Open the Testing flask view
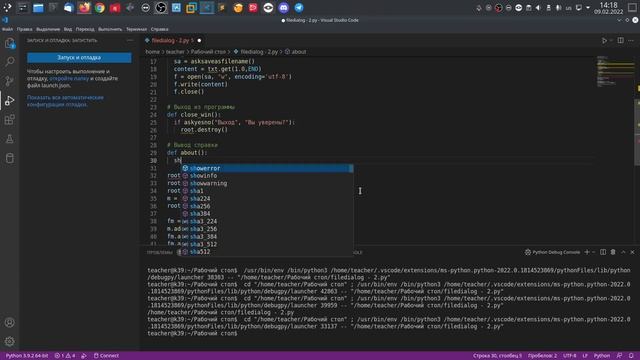The height and width of the screenshot is (360, 640). 9,139
